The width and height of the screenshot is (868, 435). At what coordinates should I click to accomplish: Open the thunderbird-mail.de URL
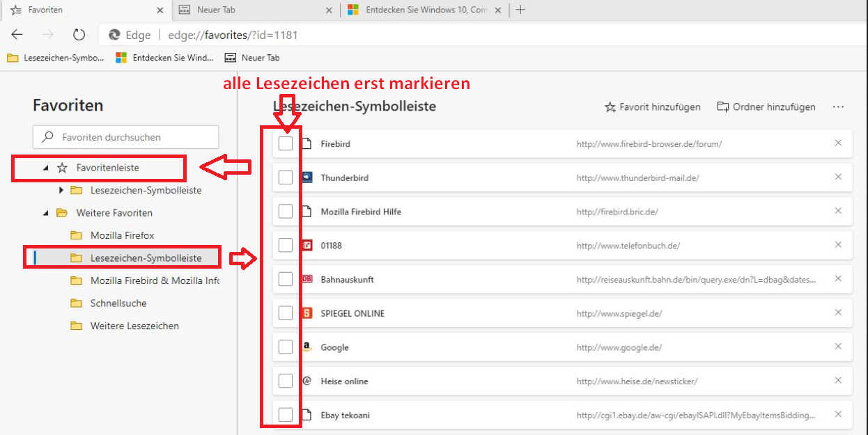pos(637,178)
